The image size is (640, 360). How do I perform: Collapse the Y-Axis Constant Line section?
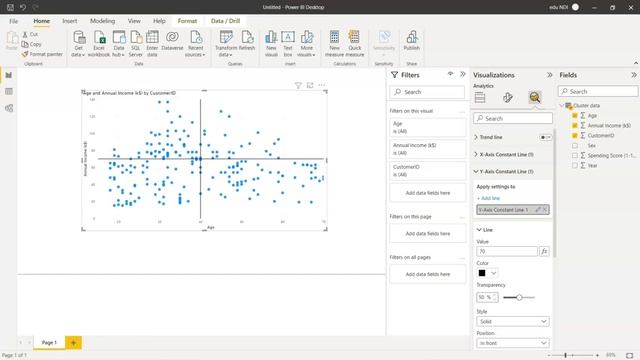[476, 171]
